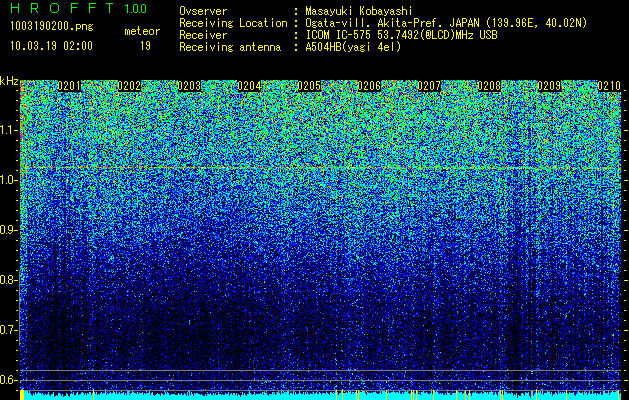
Task: Click the 0207 time marker
Action: point(429,86)
